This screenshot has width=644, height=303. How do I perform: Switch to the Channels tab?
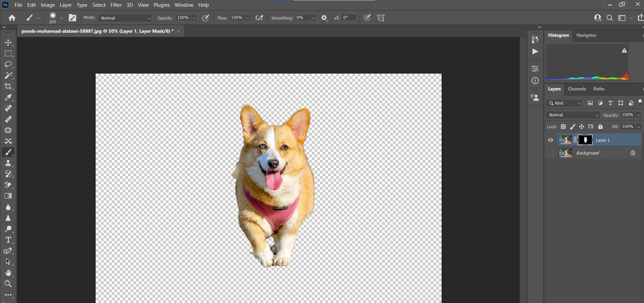pos(577,89)
